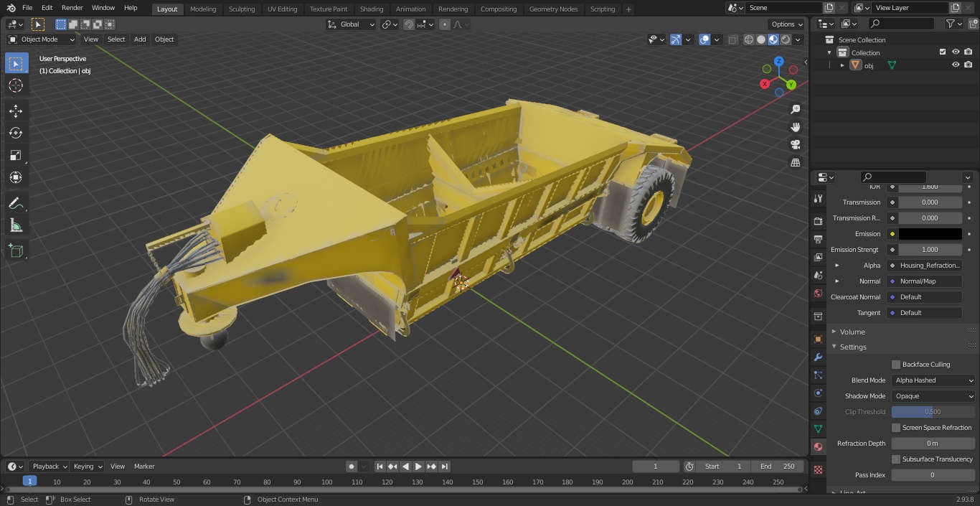Viewport: 980px width, 506px height.
Task: Open the Output properties tab
Action: pyautogui.click(x=818, y=239)
